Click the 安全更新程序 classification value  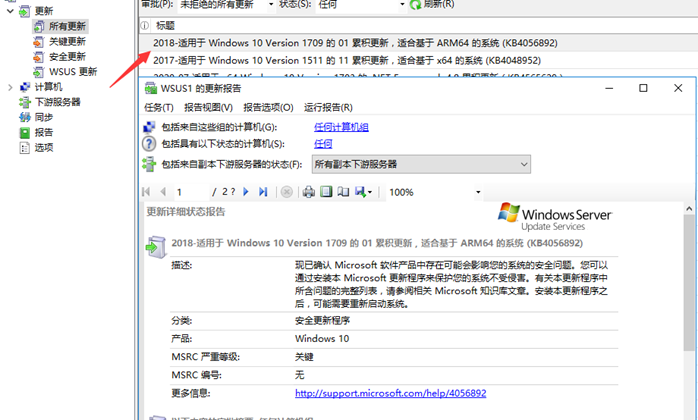(322, 321)
